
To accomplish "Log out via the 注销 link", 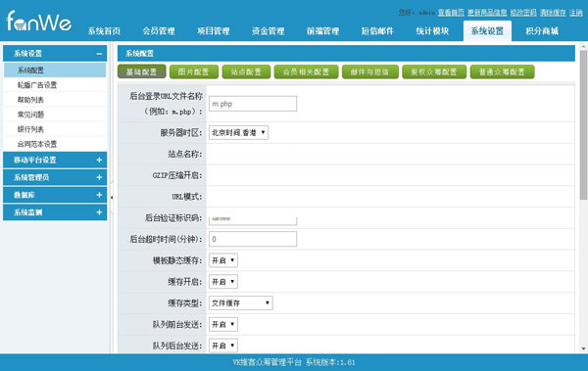I will click(576, 13).
